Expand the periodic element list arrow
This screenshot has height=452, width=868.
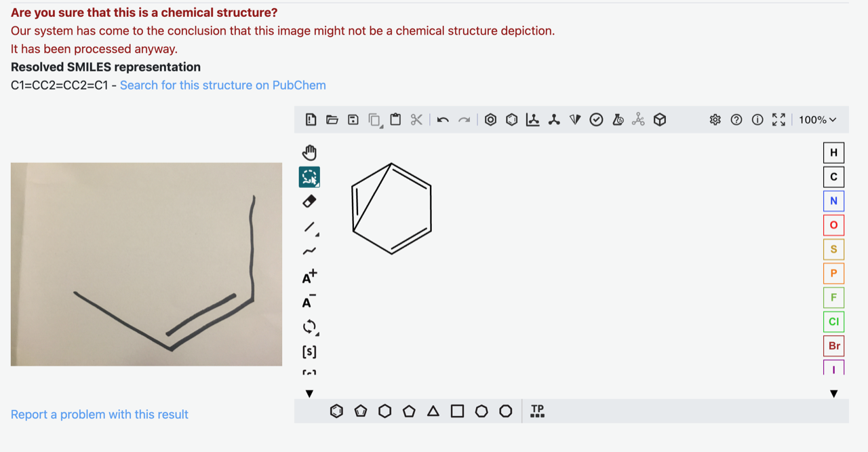coord(833,393)
